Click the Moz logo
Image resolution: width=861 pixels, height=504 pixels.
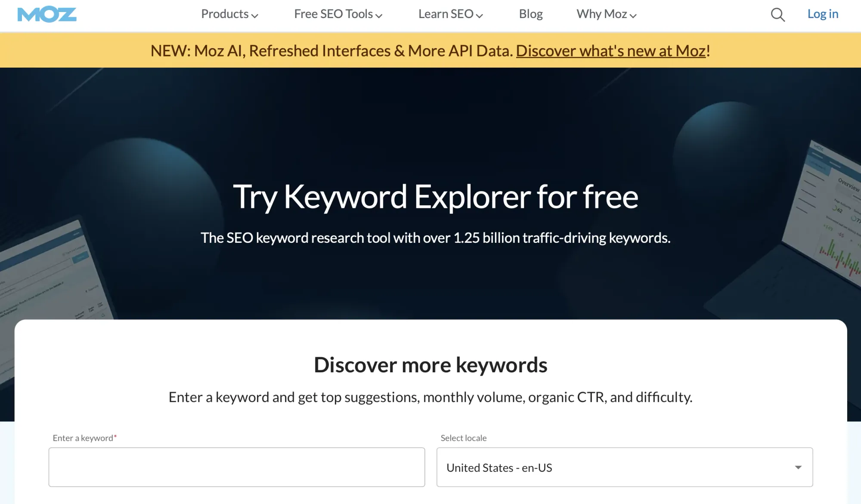pos(46,14)
